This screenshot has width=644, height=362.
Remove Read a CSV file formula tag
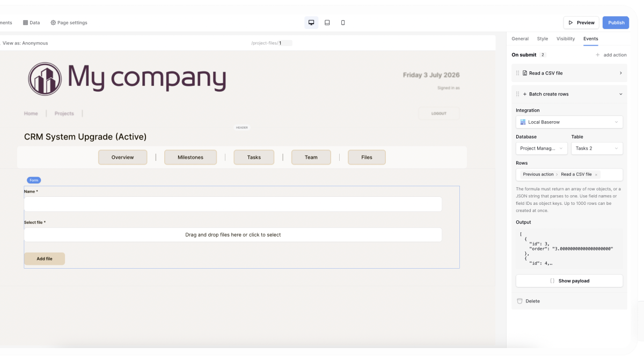click(x=596, y=175)
